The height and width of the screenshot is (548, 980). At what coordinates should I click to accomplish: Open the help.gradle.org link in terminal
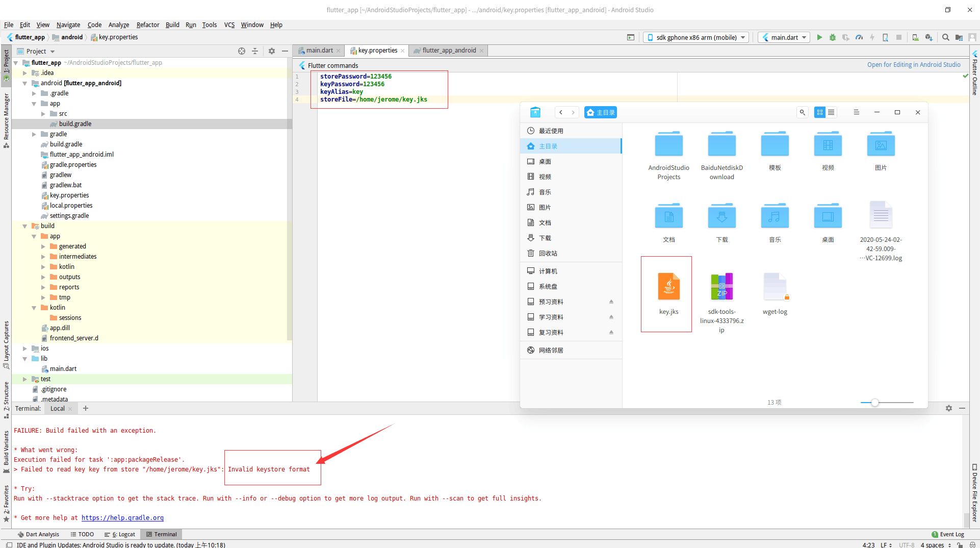[122, 517]
